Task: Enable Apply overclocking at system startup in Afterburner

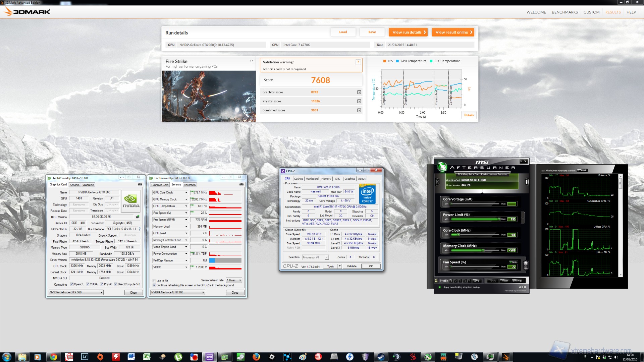Action: coord(439,287)
